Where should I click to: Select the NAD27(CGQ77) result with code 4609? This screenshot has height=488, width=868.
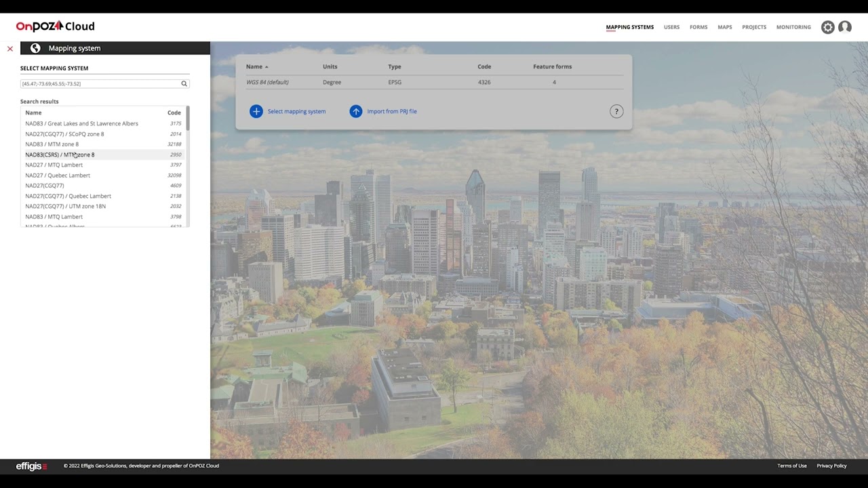coord(103,186)
